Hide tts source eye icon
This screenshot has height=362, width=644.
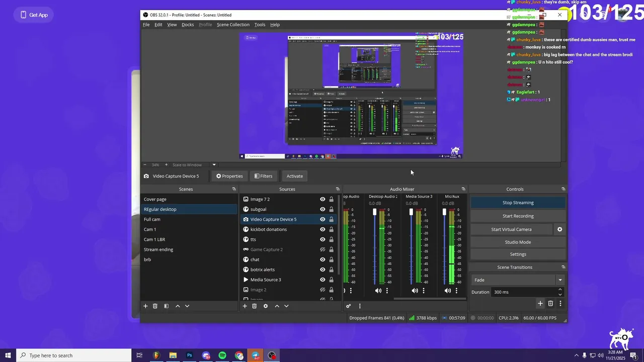323,239
